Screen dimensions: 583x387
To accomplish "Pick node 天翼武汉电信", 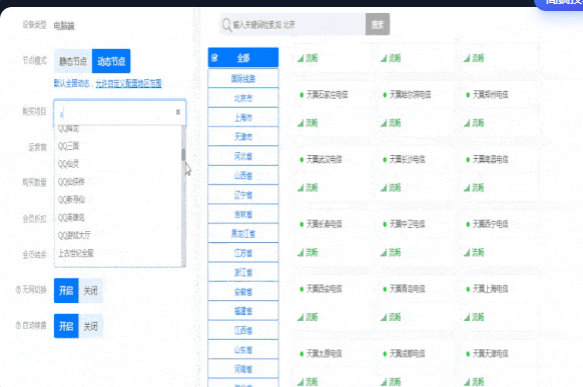I will [x=324, y=159].
